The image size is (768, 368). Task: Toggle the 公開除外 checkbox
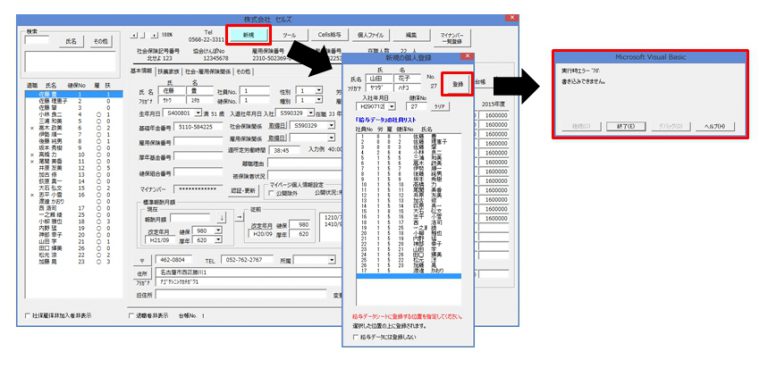pos(272,194)
